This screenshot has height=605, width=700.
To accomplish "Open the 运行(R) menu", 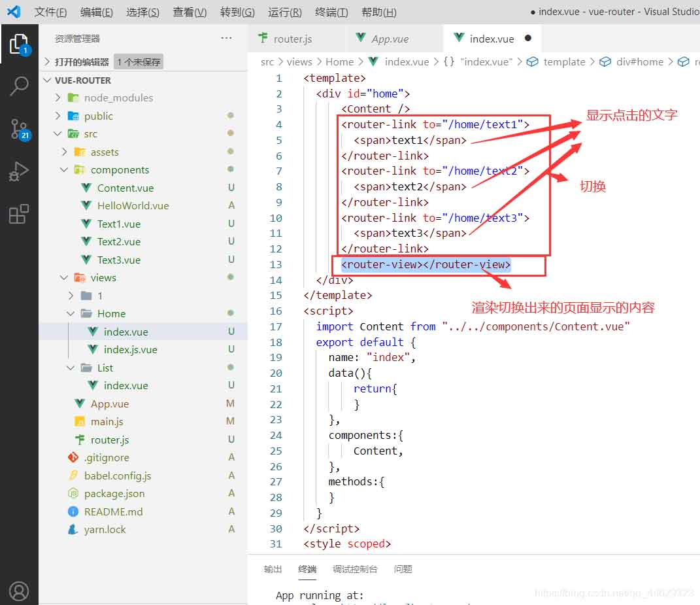I will 285,12.
